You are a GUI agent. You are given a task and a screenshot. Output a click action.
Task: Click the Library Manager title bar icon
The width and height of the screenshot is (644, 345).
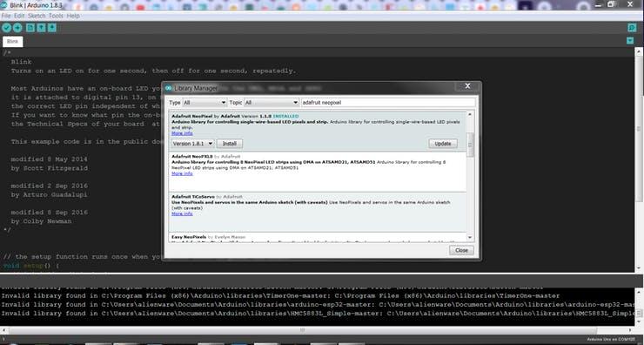click(x=168, y=88)
